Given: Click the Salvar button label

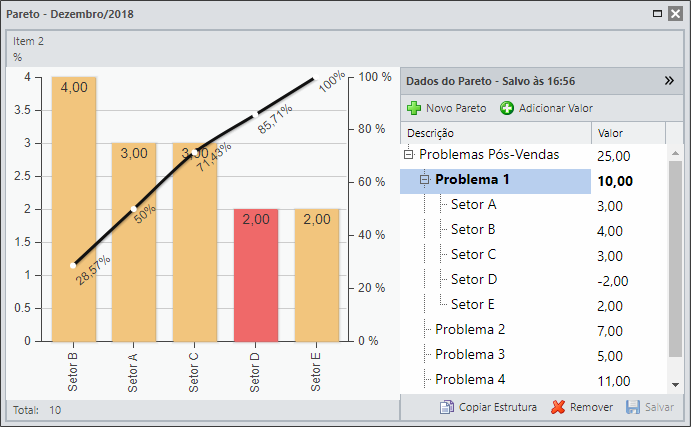Looking at the screenshot, I should click(659, 407).
